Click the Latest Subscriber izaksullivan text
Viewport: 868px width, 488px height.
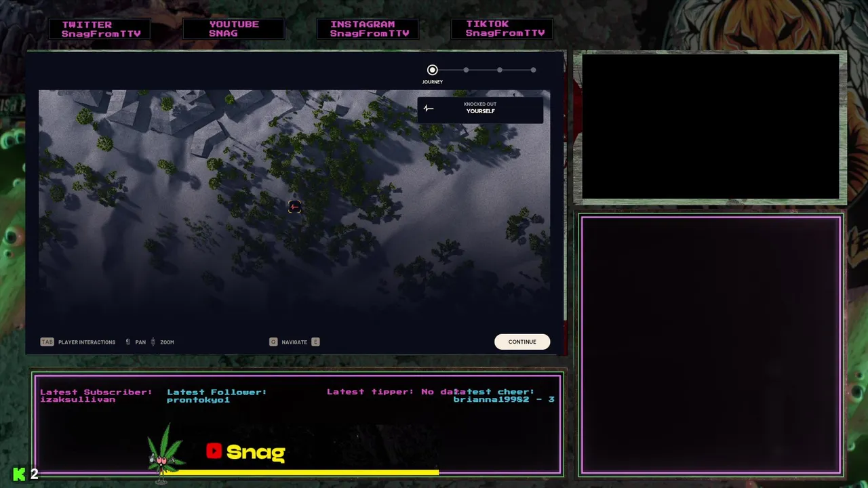pos(96,396)
